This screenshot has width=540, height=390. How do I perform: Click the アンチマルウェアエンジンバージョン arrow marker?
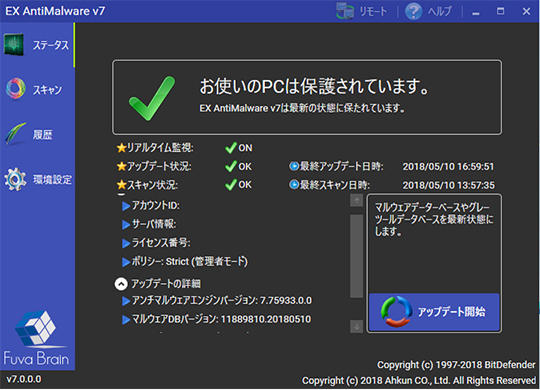[126, 301]
